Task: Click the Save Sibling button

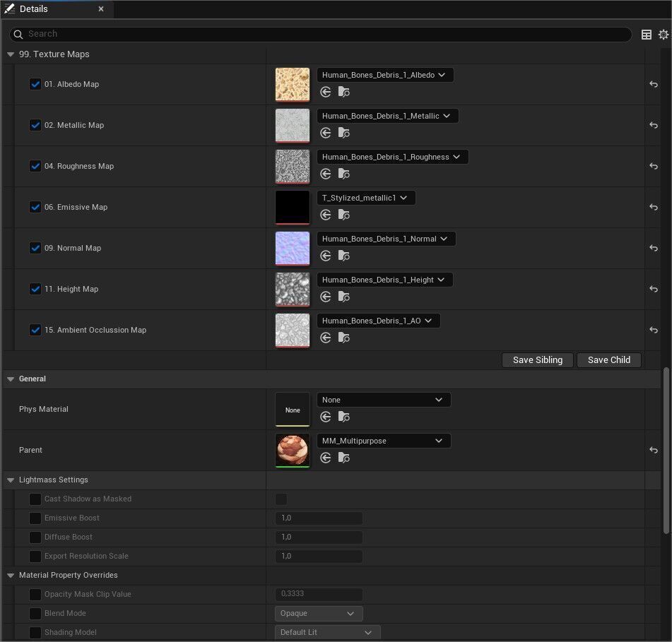Action: 538,360
